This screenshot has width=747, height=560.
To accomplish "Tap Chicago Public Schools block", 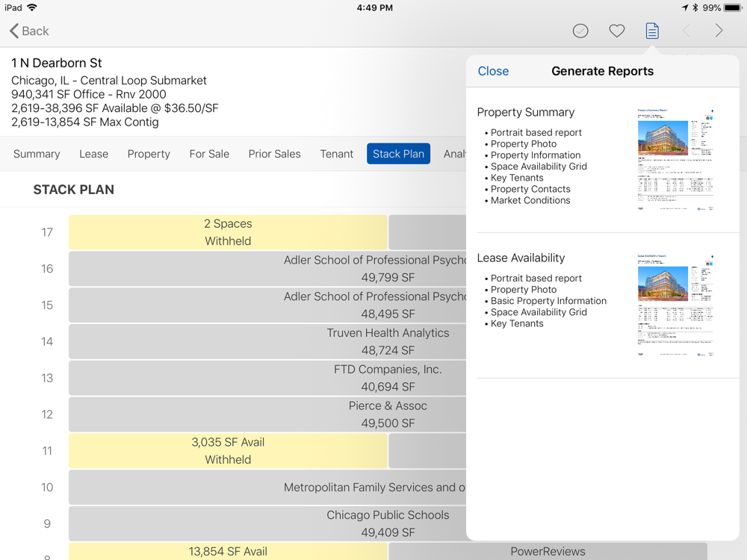I will click(x=267, y=524).
